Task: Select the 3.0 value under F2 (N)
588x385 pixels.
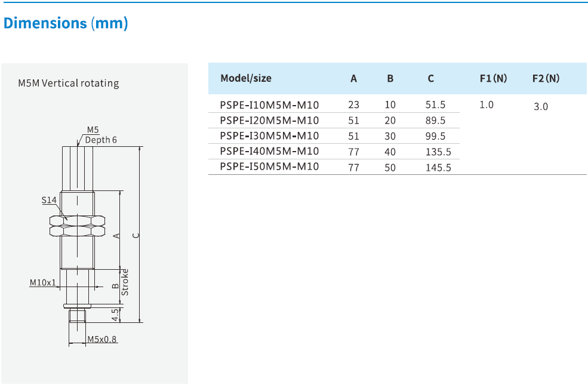Action: click(540, 107)
